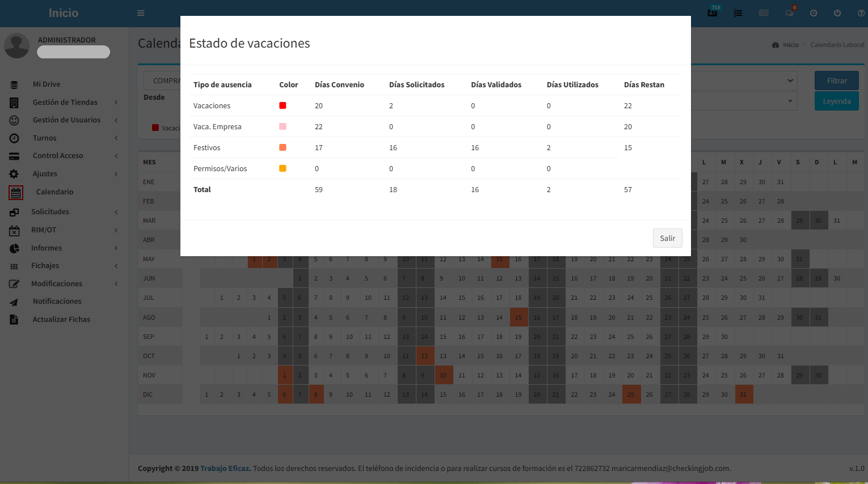Viewport: 868px width, 484px height.
Task: Toggle the hamburger sidebar menu icon
Action: click(141, 13)
